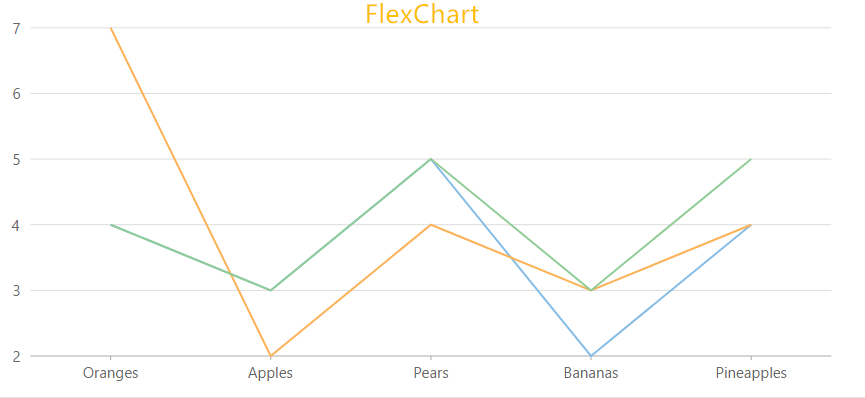Select the green line end at Pineapples
Image resolution: width=865 pixels, height=398 pixels.
(x=751, y=159)
